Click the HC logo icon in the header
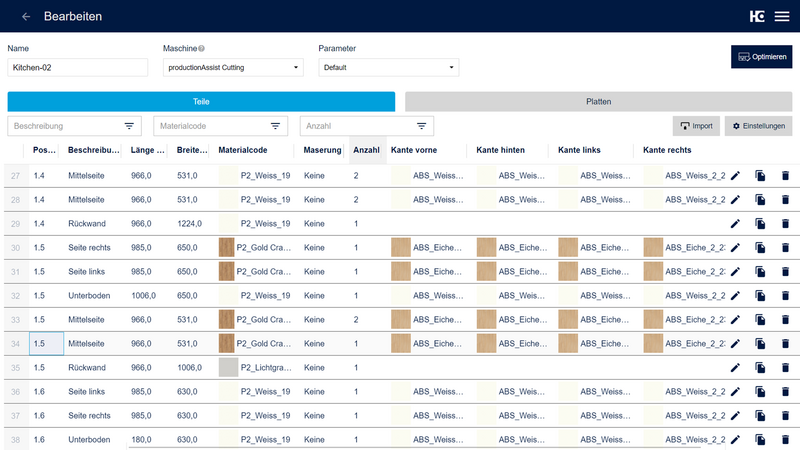Screen dimensions: 800x450 click(757, 17)
